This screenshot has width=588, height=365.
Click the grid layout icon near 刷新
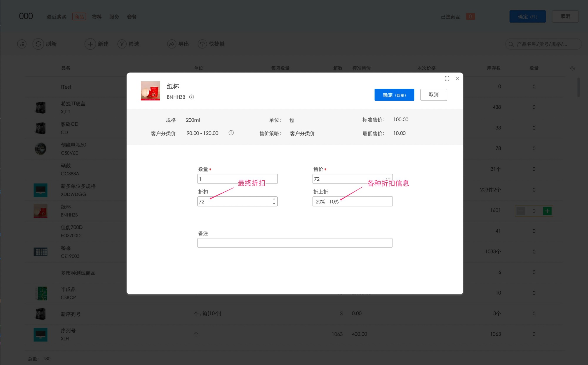point(21,43)
